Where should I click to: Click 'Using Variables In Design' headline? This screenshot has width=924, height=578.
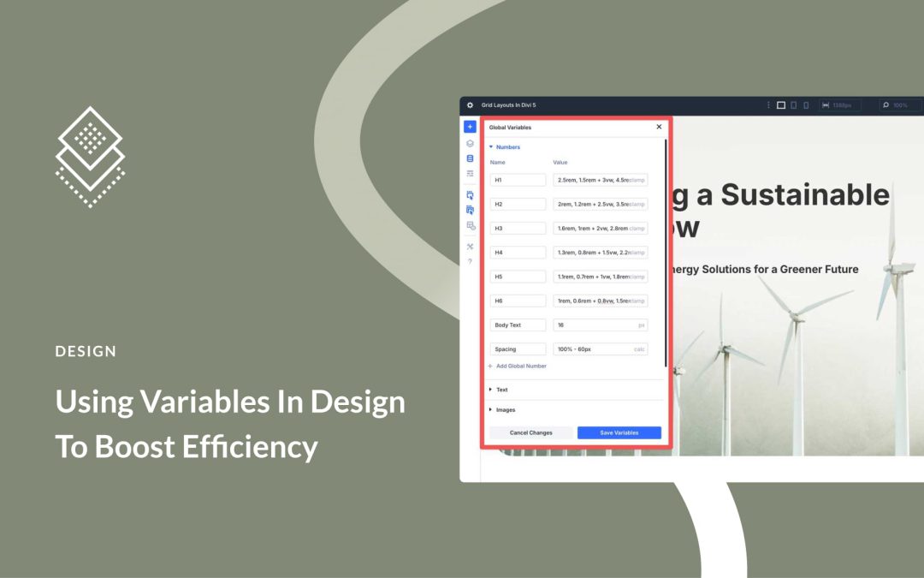click(x=230, y=402)
